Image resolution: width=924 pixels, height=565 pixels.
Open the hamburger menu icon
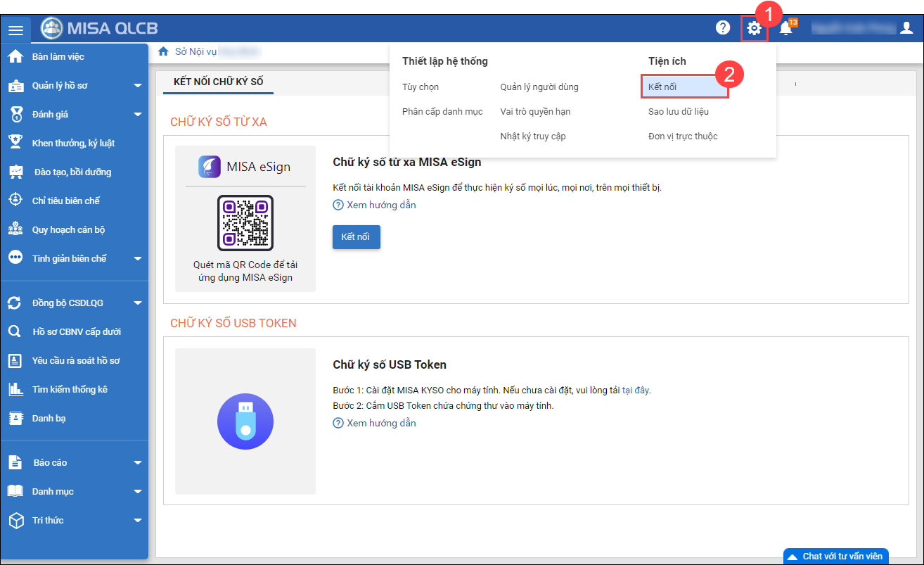click(x=15, y=30)
